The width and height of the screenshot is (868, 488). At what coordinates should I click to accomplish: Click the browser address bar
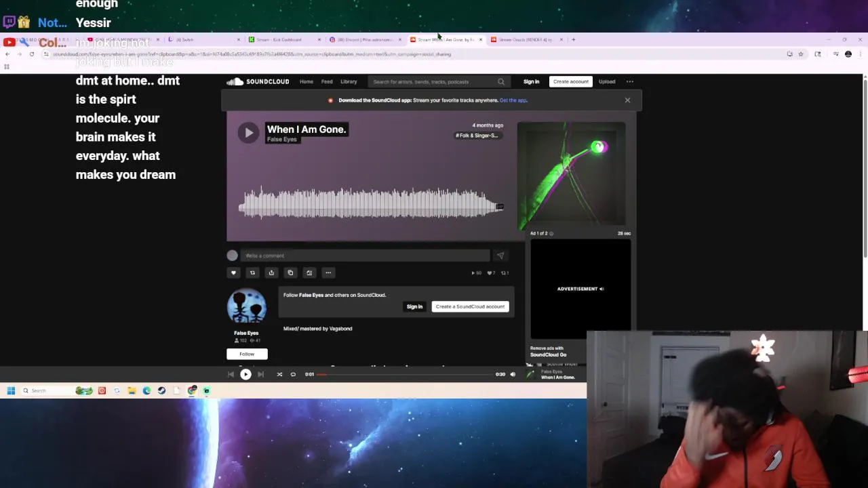[x=407, y=54]
